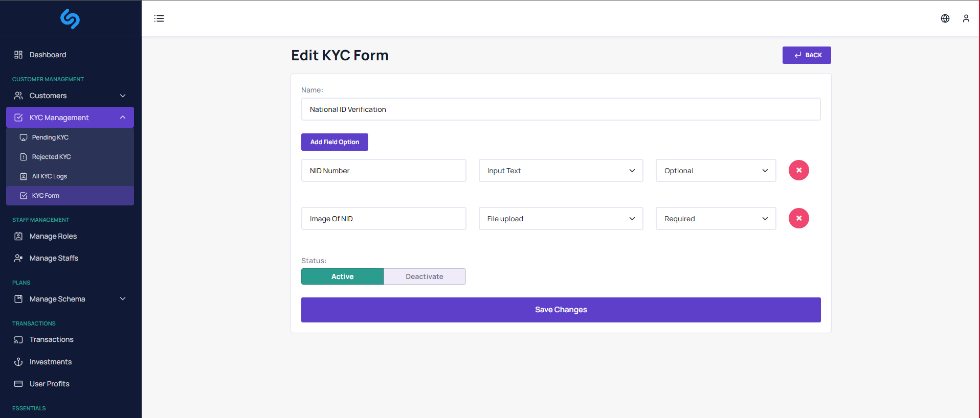
Task: Click the Dashboard grid icon
Action: tap(18, 55)
